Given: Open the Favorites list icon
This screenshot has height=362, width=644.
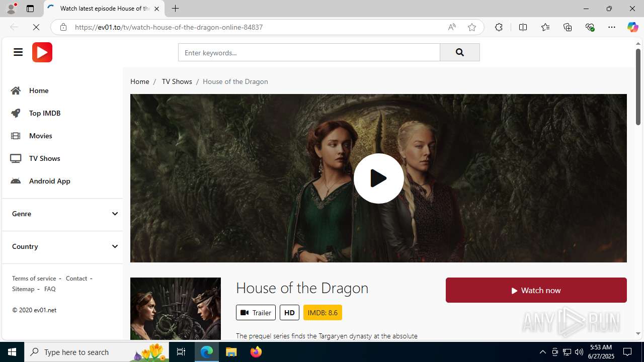Looking at the screenshot, I should tap(545, 27).
